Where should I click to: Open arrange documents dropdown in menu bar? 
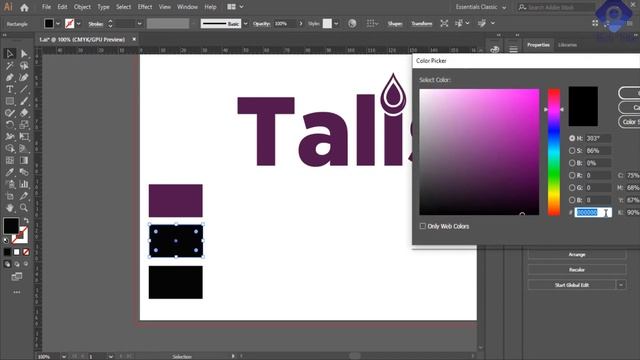coord(236,7)
